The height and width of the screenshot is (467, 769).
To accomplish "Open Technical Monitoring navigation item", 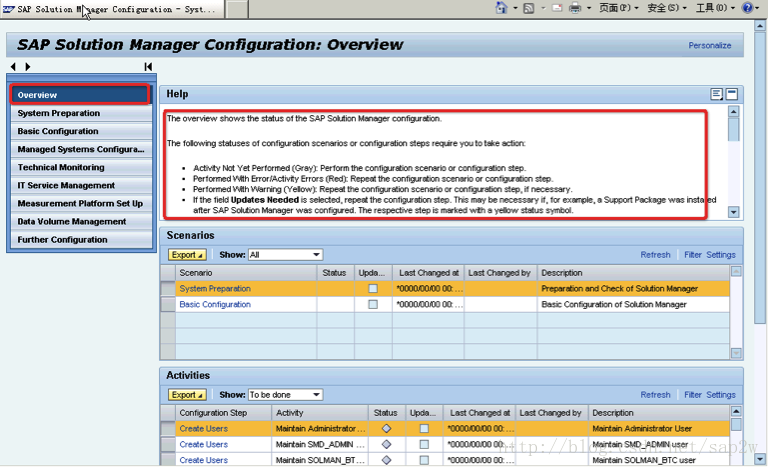I will click(x=81, y=167).
